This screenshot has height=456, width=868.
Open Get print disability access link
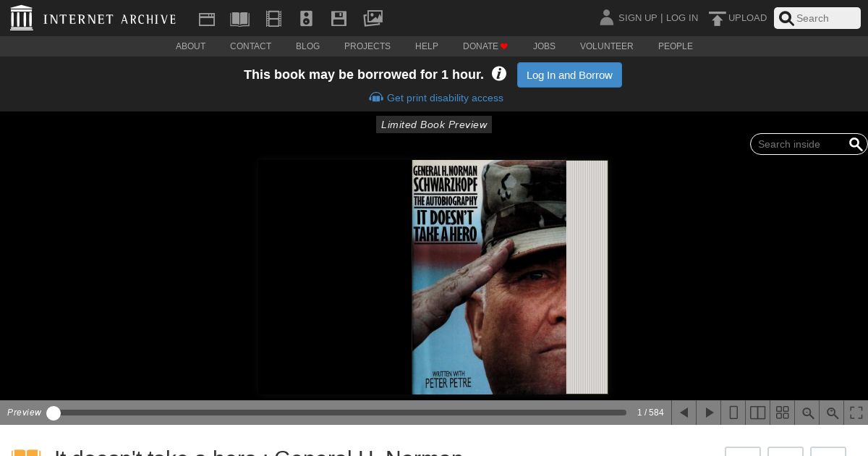[445, 98]
